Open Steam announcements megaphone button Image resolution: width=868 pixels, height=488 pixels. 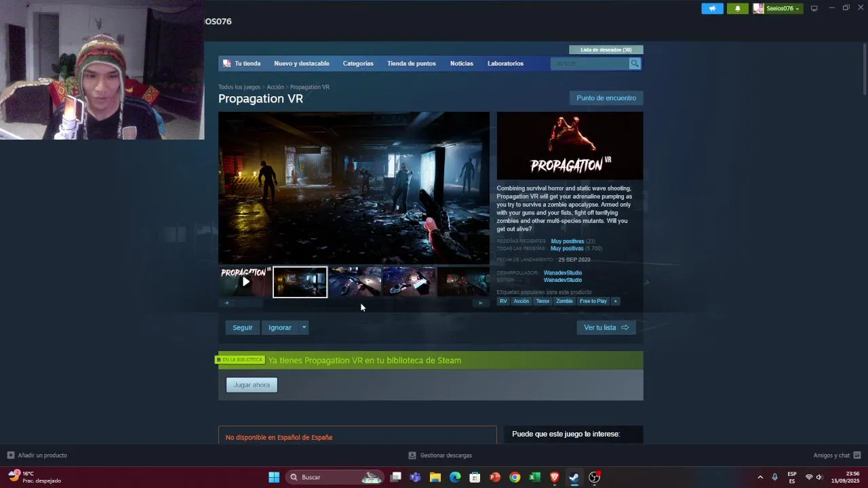[x=712, y=8]
